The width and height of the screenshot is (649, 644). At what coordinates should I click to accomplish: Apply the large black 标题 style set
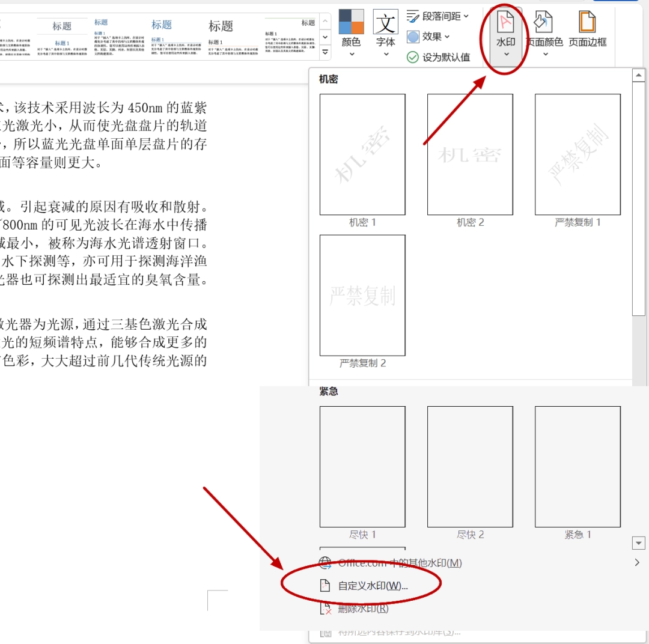click(233, 37)
